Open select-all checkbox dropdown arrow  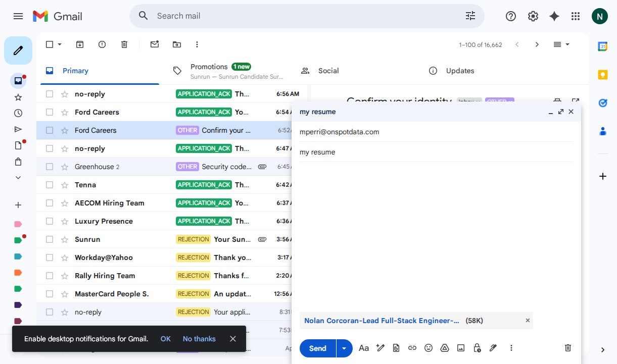pos(60,44)
